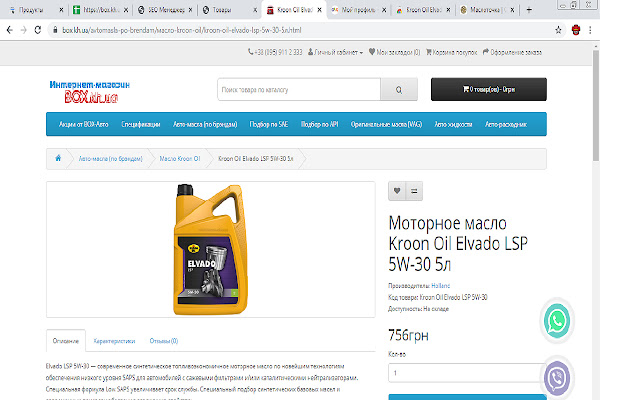Open Оформление заказа link
Viewport: 640px width, 400px height.
[512, 52]
